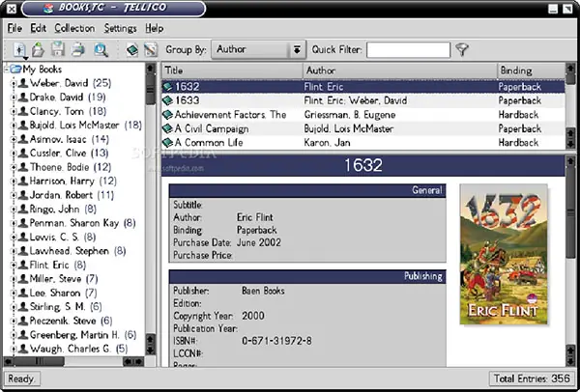Expand the Drake, David group
Screen dimensions: 580x392
coord(14,98)
